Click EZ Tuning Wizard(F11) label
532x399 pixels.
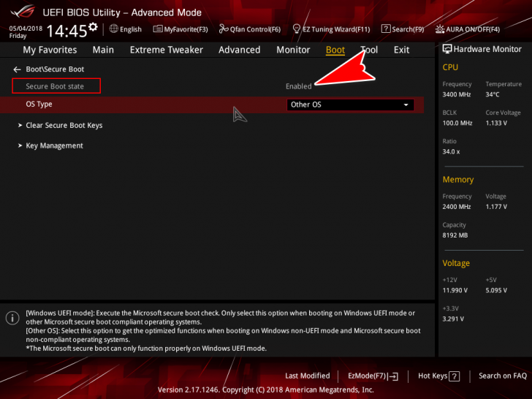[x=336, y=29]
